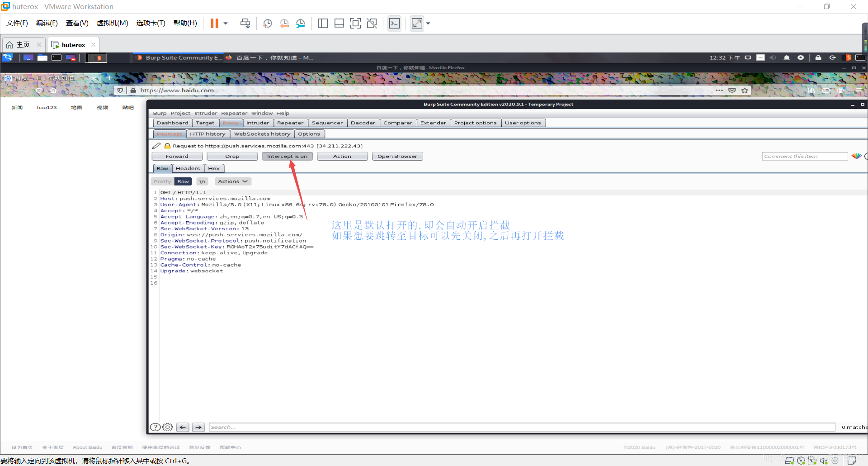Viewport: 868px width, 466px height.
Task: Click the Drop button
Action: pyautogui.click(x=232, y=156)
